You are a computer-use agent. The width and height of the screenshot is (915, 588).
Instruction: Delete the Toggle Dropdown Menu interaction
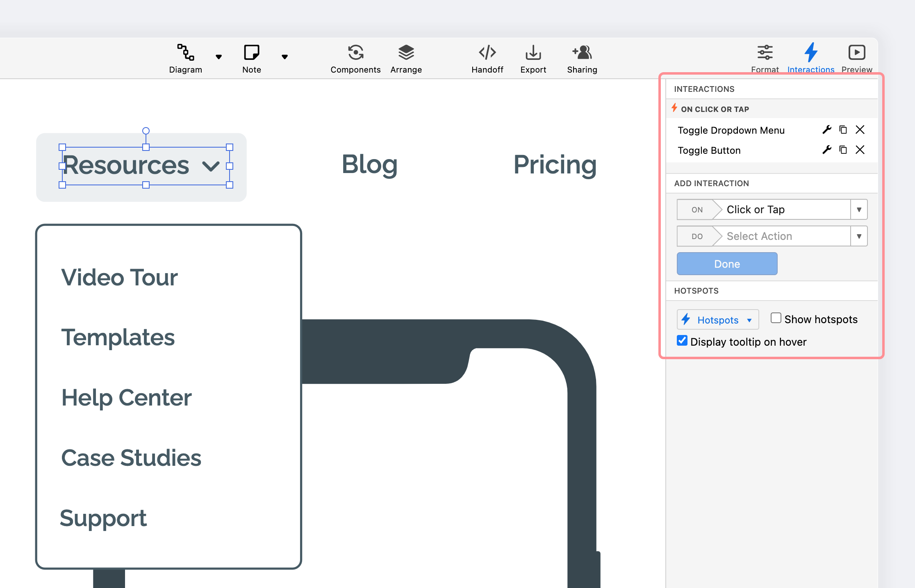860,130
